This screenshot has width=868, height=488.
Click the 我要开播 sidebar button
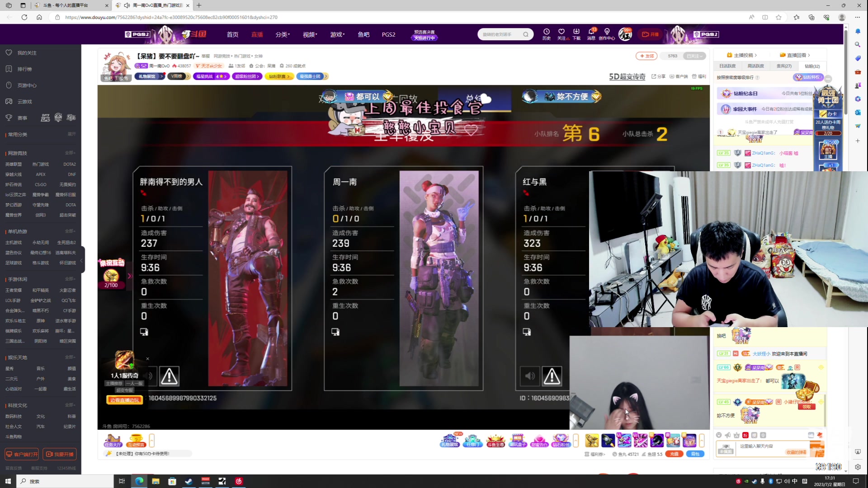60,454
